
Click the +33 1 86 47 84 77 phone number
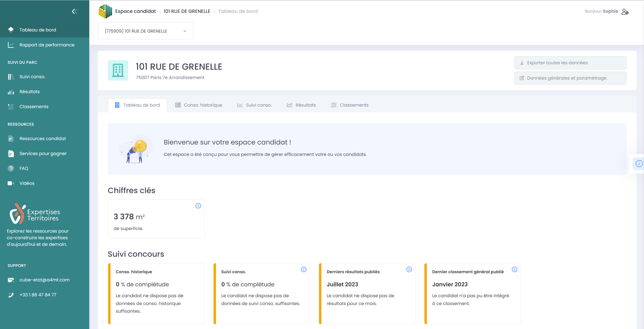click(38, 295)
